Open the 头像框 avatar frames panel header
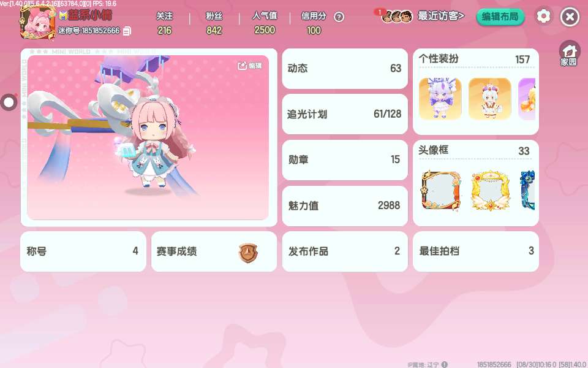 point(475,151)
